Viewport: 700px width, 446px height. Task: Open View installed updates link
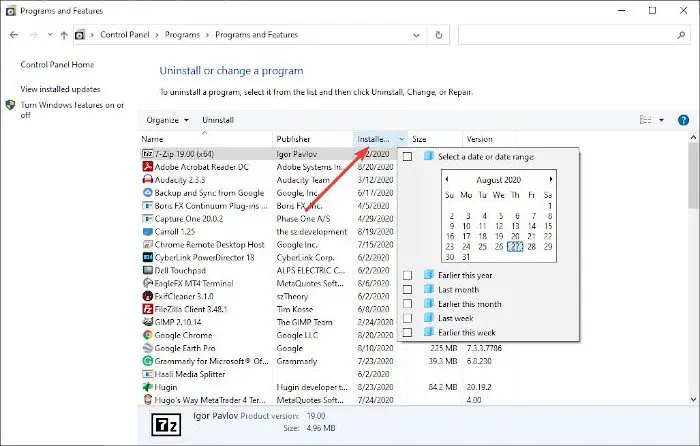(x=60, y=89)
